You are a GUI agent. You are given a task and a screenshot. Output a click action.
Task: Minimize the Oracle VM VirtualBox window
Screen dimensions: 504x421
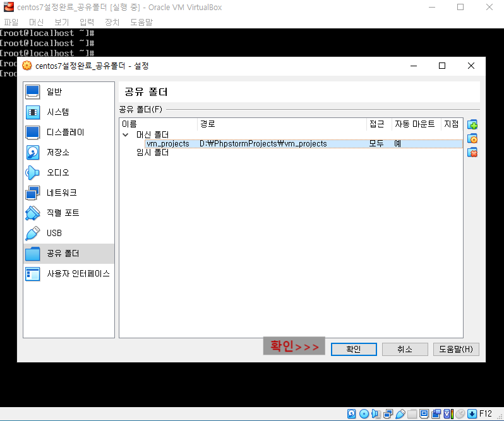(x=431, y=7)
